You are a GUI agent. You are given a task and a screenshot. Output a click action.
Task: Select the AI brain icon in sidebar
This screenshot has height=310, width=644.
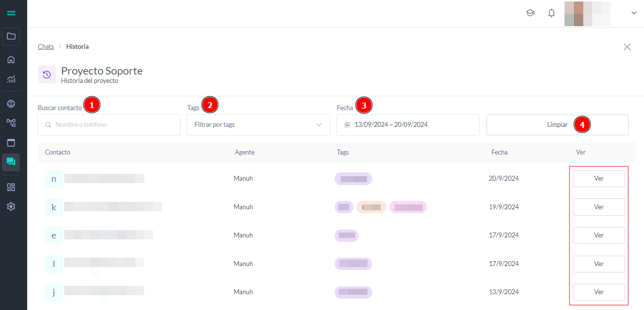pos(11,103)
